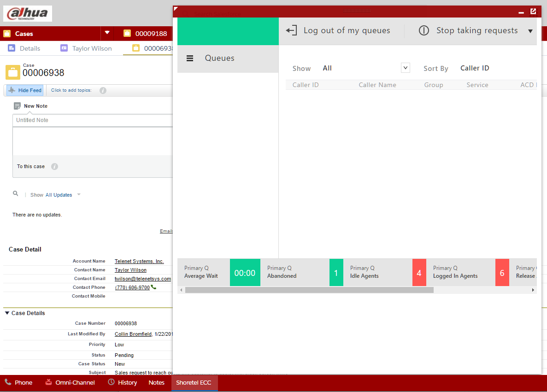Pop out the Shoretel ECC panel

point(533,11)
